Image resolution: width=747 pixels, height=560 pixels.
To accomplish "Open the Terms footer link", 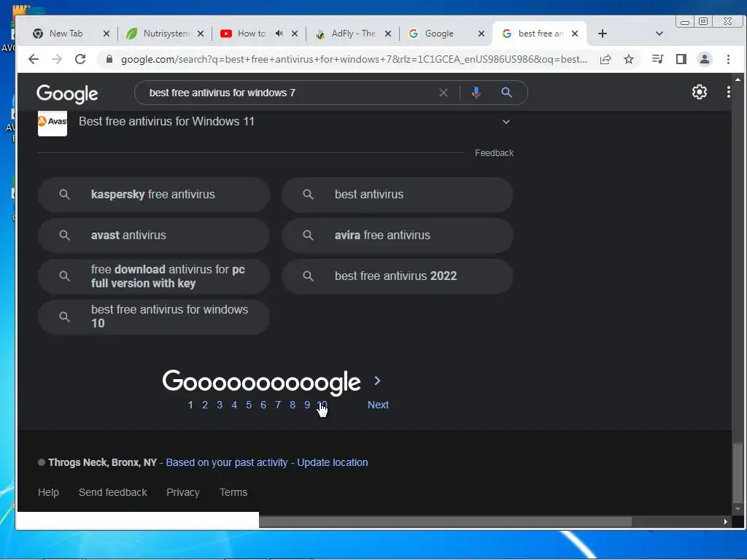I will point(233,492).
